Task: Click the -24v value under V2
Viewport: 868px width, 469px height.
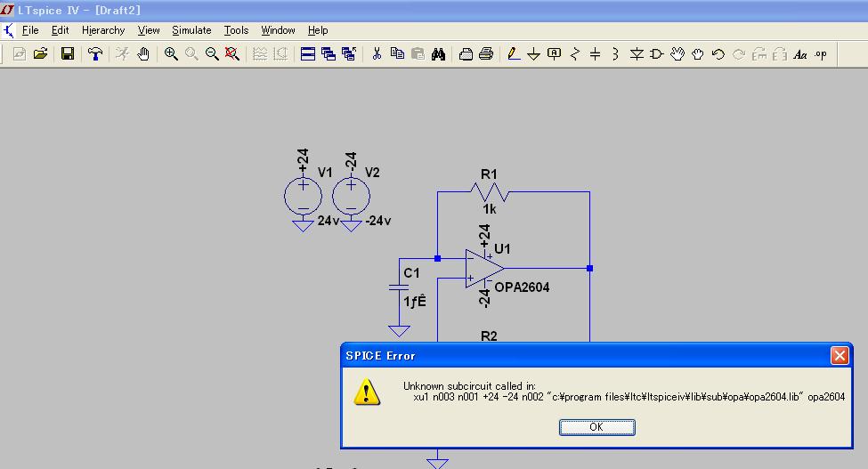Action: 378,221
